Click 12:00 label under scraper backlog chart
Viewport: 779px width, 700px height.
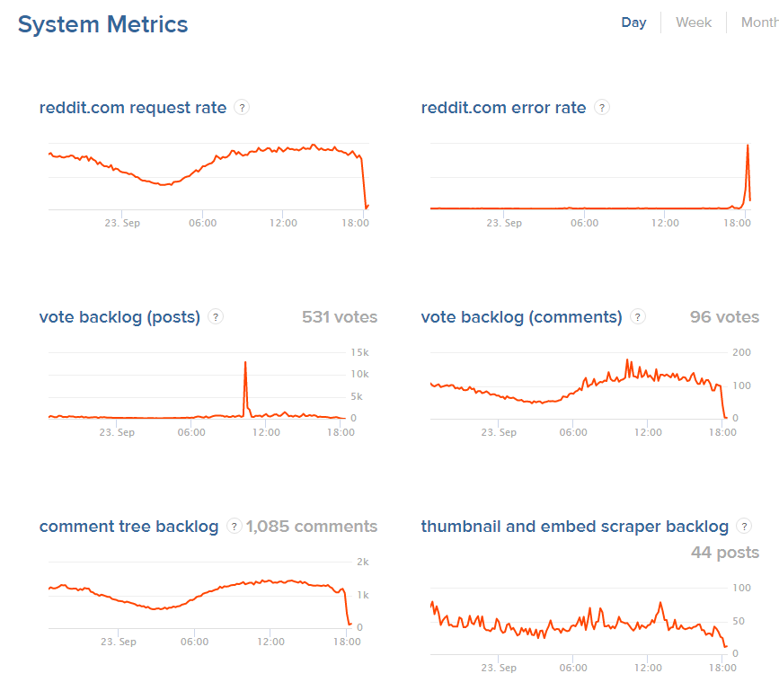click(648, 668)
